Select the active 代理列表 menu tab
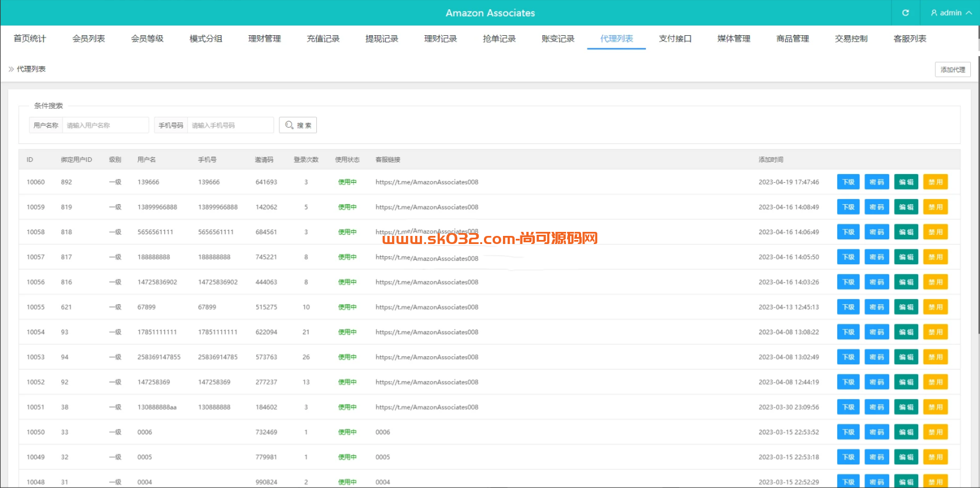The image size is (980, 488). coord(616,38)
